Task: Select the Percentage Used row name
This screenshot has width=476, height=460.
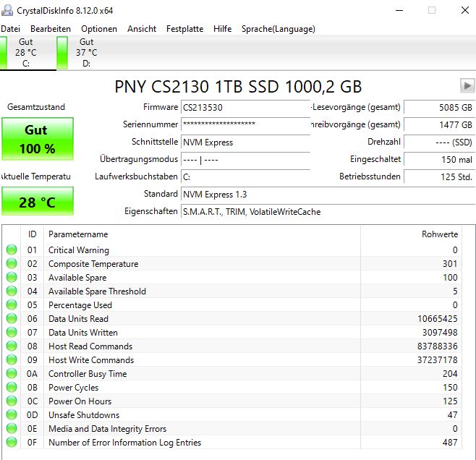Action: pos(80,305)
